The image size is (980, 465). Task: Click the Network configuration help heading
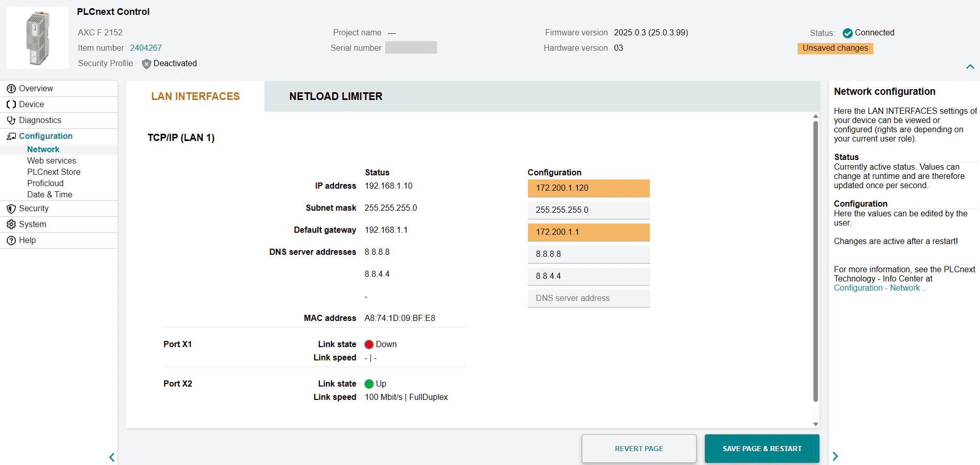[x=885, y=92]
